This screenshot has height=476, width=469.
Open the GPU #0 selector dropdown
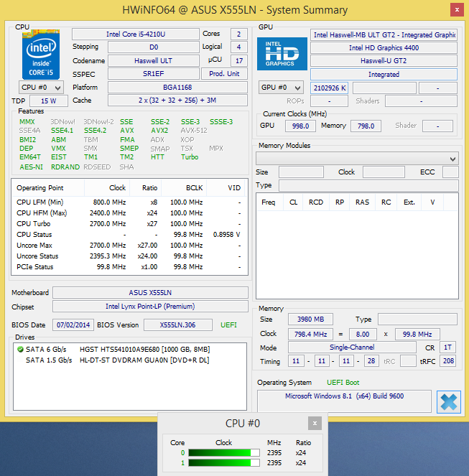pos(281,88)
